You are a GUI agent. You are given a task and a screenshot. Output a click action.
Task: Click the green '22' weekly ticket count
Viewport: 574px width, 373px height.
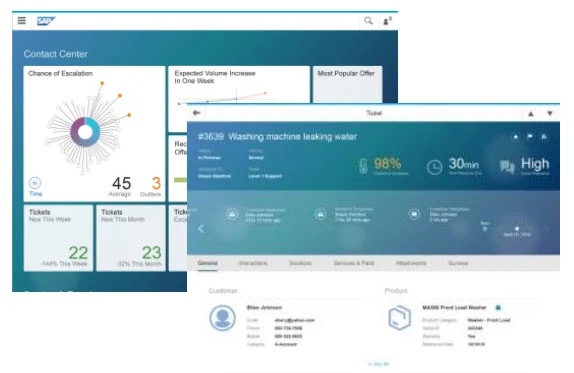(78, 253)
